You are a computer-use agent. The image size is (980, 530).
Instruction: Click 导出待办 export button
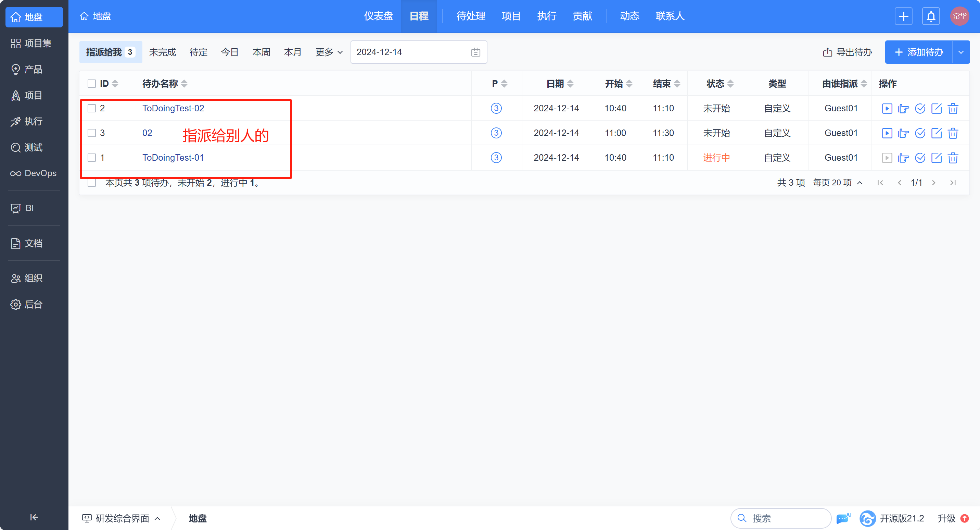coord(847,52)
